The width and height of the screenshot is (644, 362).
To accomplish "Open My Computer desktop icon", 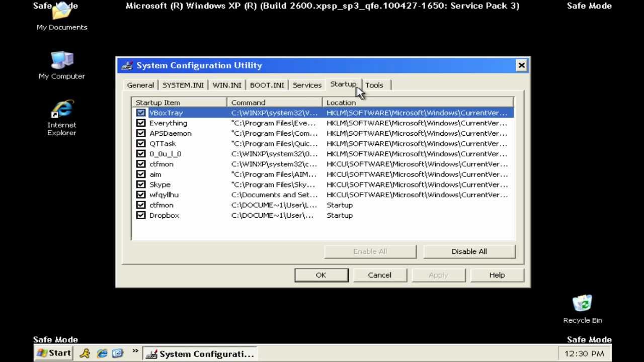I will 62,65.
